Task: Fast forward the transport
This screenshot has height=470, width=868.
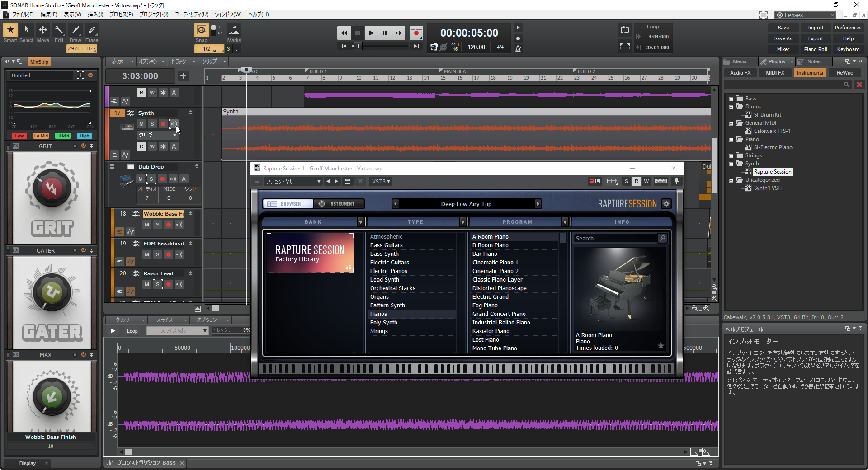Action: tap(398, 33)
